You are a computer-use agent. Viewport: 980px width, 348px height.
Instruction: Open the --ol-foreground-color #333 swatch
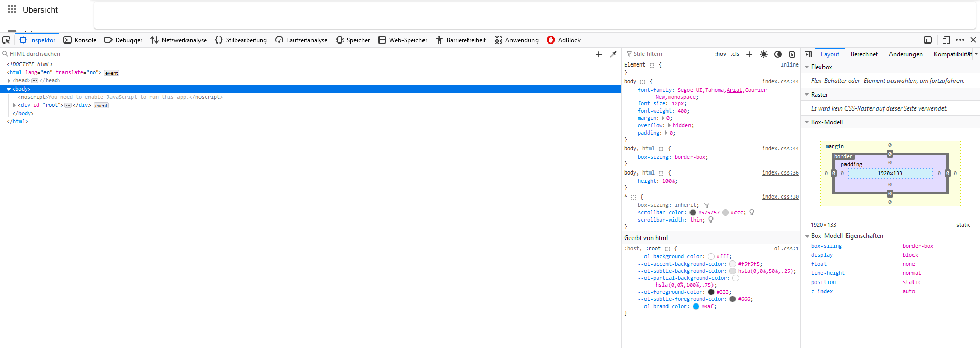(x=711, y=292)
